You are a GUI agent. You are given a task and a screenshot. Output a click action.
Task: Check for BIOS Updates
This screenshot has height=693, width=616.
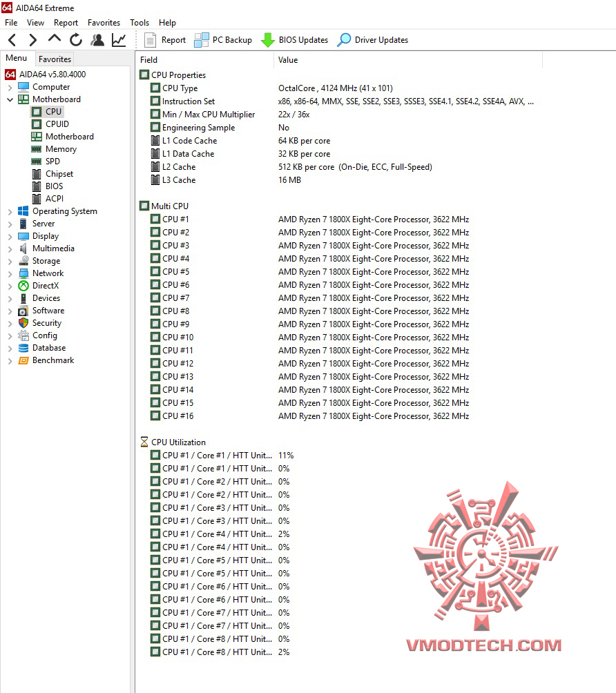[294, 40]
